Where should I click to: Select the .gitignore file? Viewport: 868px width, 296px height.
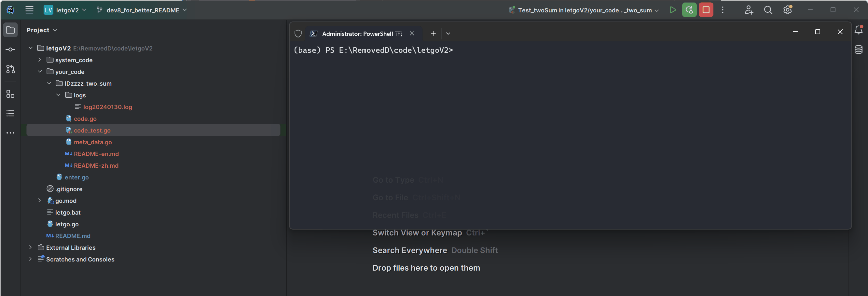click(69, 189)
